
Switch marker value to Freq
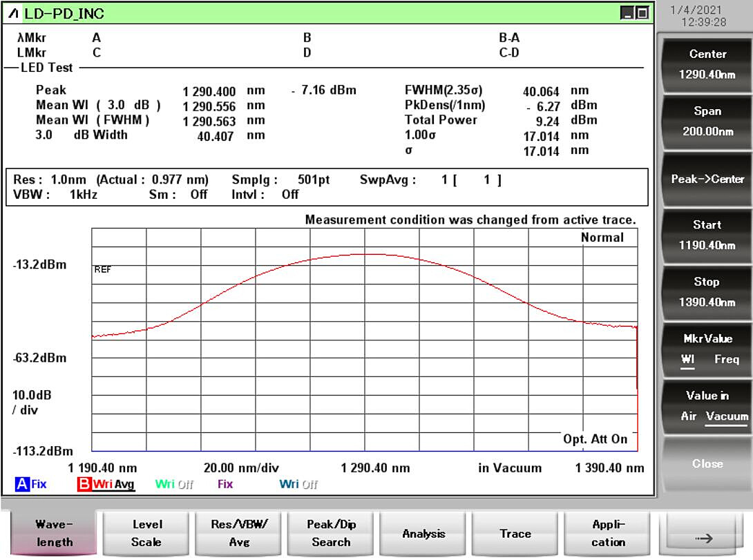click(x=727, y=359)
